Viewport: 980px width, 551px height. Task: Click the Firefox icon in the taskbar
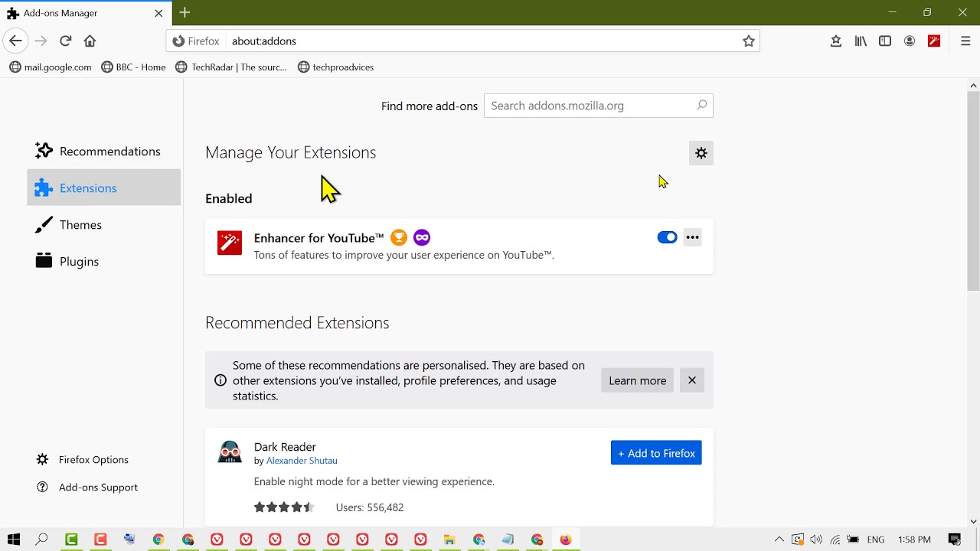pos(566,540)
